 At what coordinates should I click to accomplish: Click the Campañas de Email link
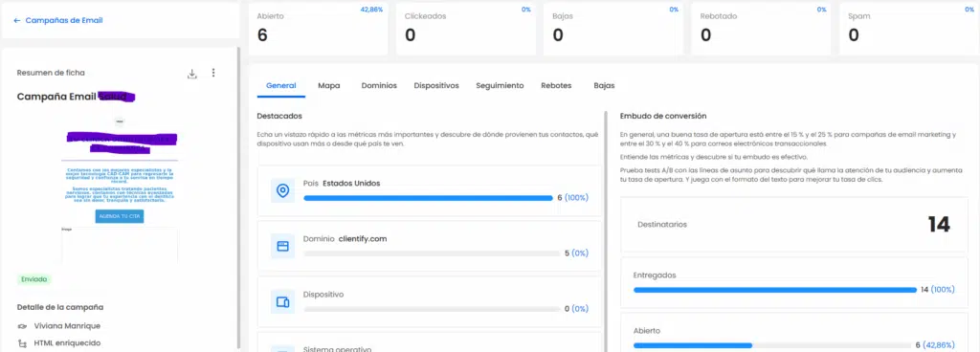tap(64, 21)
